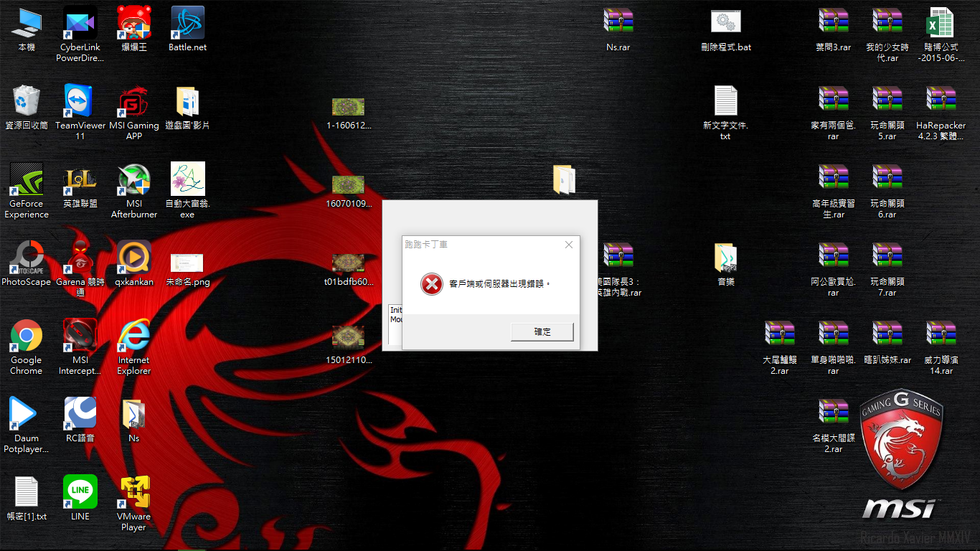980x551 pixels.
Task: Select MSI Interceptor icon
Action: (80, 347)
